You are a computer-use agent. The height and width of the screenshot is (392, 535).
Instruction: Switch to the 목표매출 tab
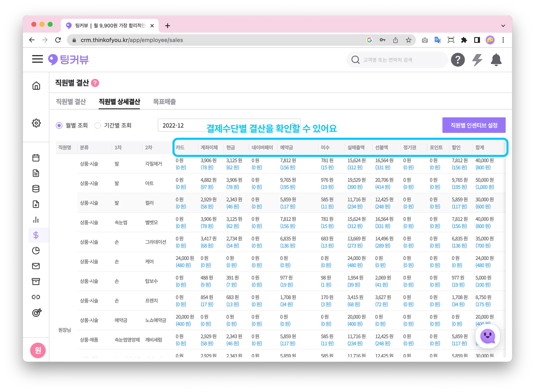click(164, 102)
